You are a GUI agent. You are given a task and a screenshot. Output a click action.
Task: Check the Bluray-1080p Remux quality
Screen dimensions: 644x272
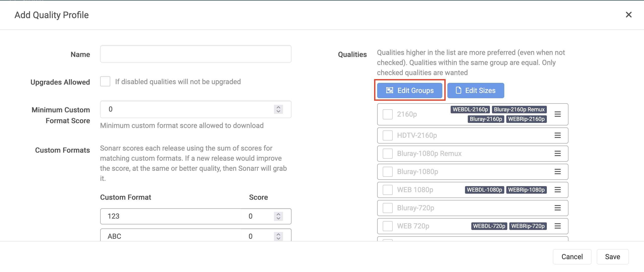[x=387, y=153]
